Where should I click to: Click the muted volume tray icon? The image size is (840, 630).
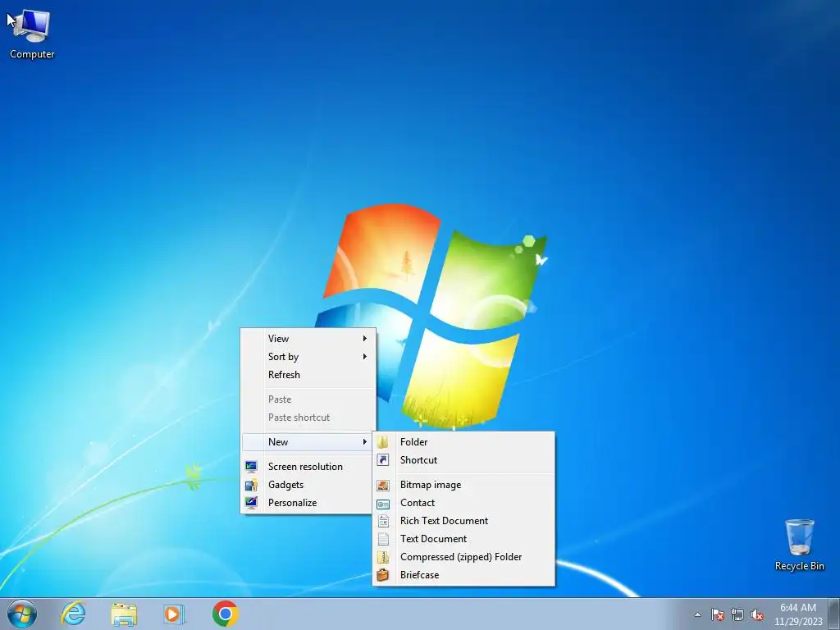coord(757,614)
